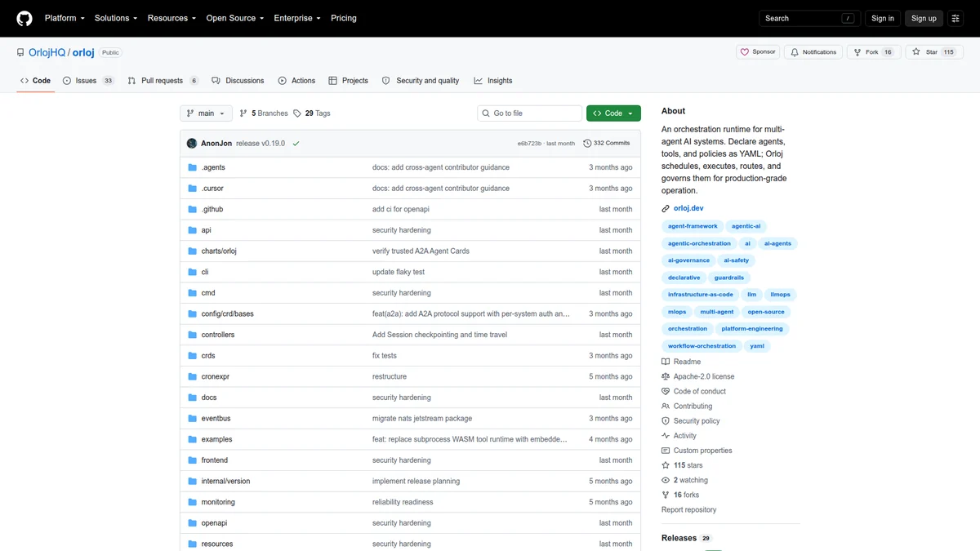Click the cronexpr folder icon
The height and width of the screenshot is (551, 980).
point(193,376)
